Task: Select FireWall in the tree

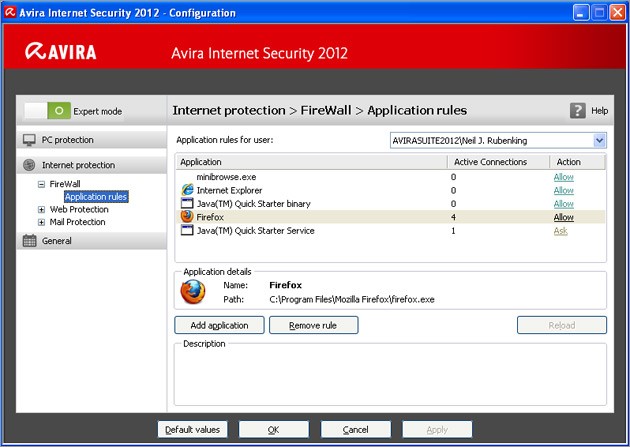Action: (x=65, y=184)
